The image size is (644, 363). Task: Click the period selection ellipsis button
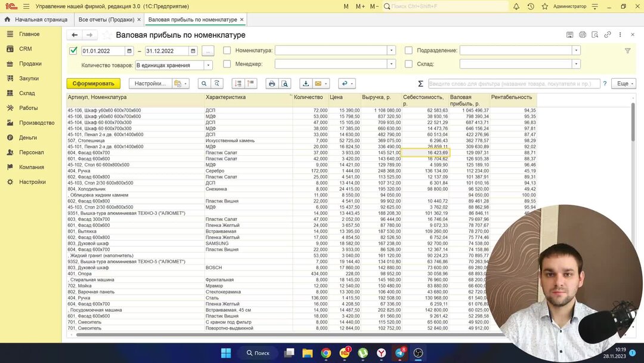(208, 51)
